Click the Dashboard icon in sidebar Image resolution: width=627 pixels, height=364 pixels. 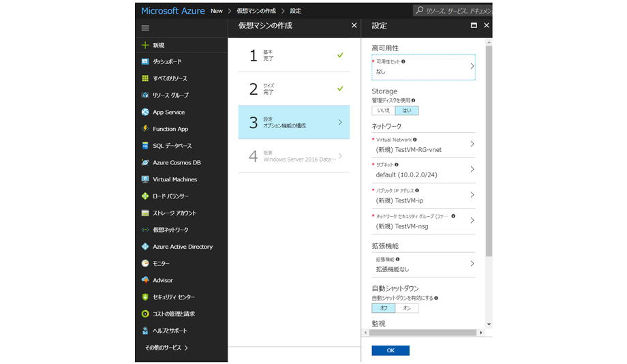click(145, 62)
